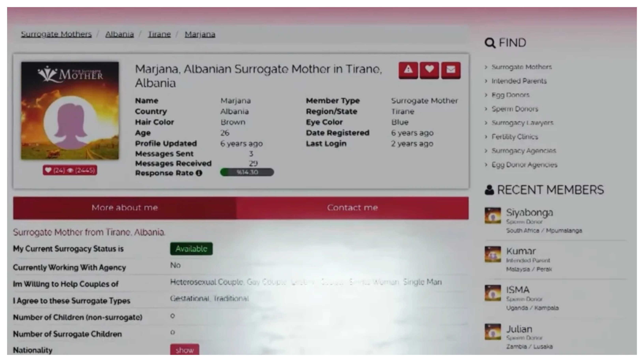644x362 pixels.
Task: Click the heart favorite icon button
Action: 429,70
